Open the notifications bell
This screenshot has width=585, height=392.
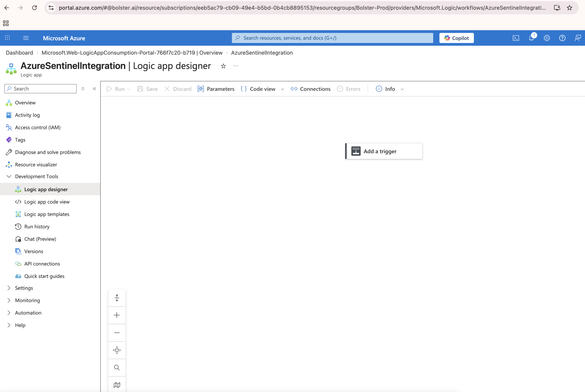click(531, 38)
